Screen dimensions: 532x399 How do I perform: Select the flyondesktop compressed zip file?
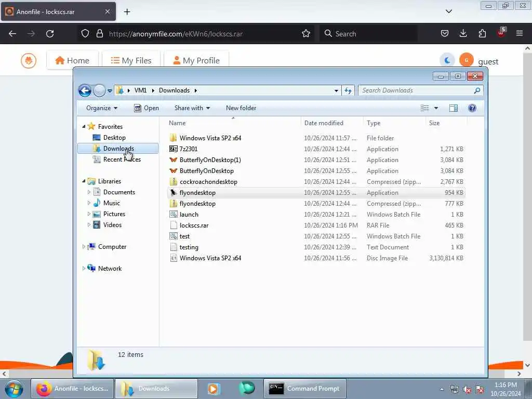click(197, 204)
